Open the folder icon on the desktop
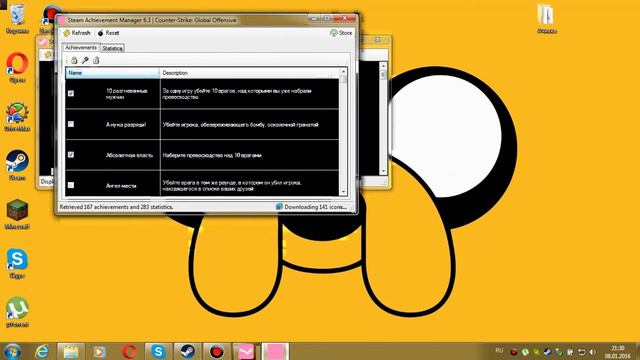The width and height of the screenshot is (640, 360). (x=547, y=18)
